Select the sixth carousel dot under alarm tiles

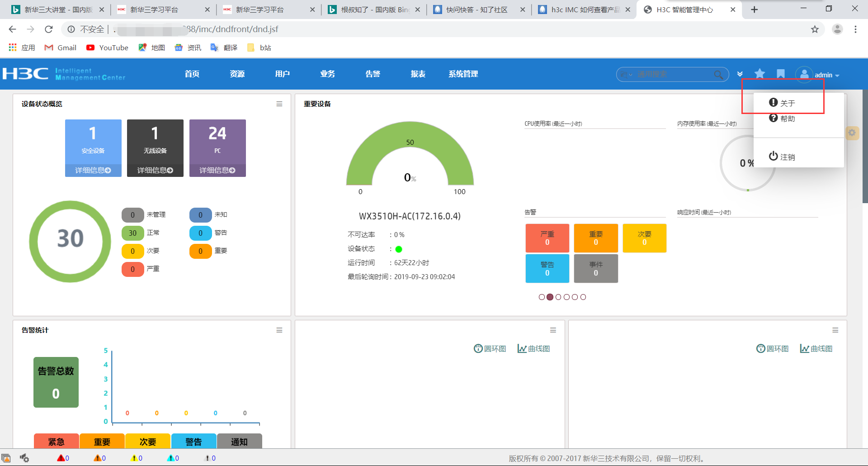(583, 297)
